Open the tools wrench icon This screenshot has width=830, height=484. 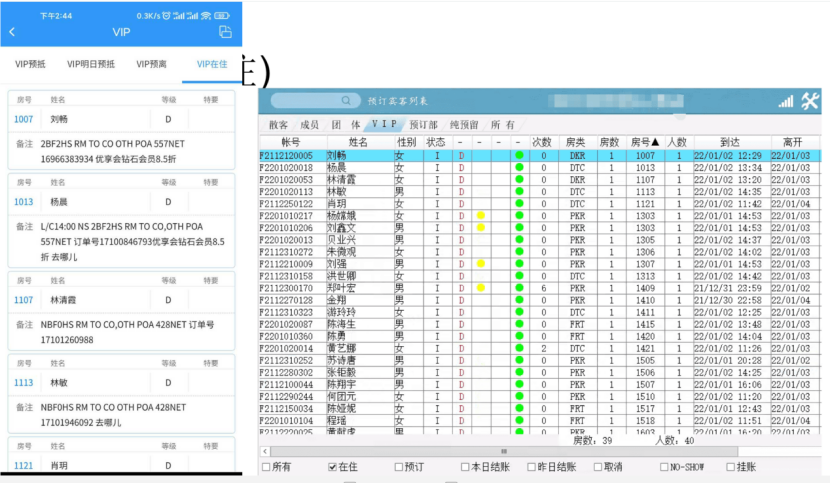tap(809, 101)
